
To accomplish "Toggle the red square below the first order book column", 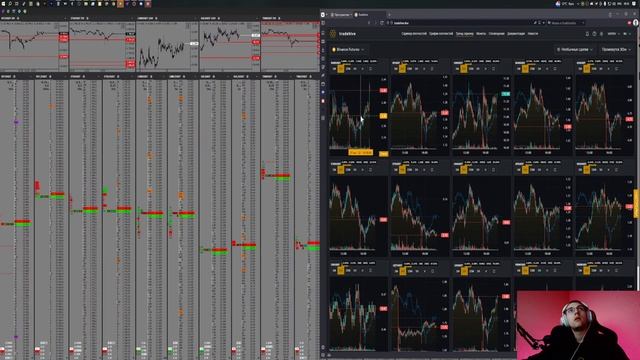I will 2,350.
